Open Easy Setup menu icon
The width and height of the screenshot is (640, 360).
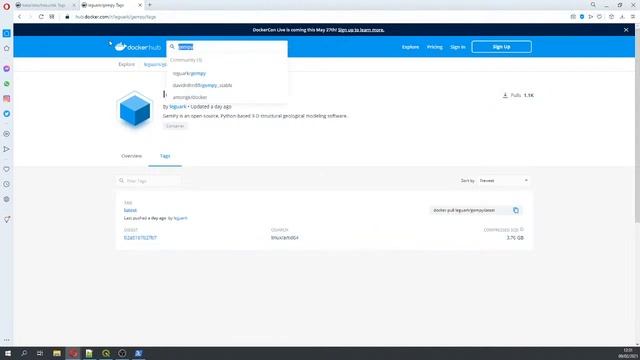(633, 17)
